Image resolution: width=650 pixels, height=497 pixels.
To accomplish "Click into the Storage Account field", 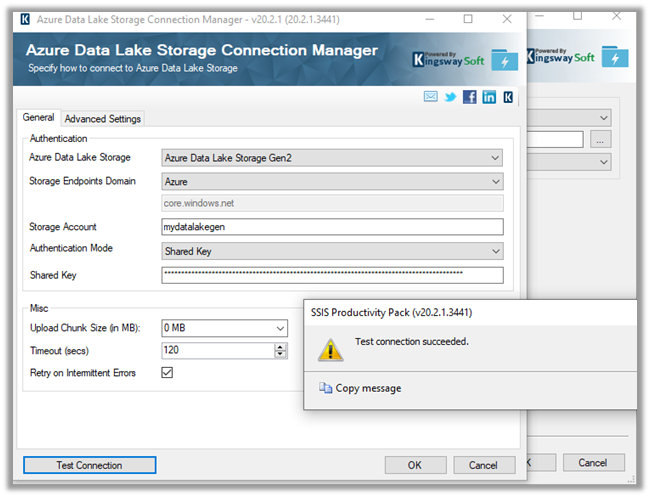I will (332, 227).
